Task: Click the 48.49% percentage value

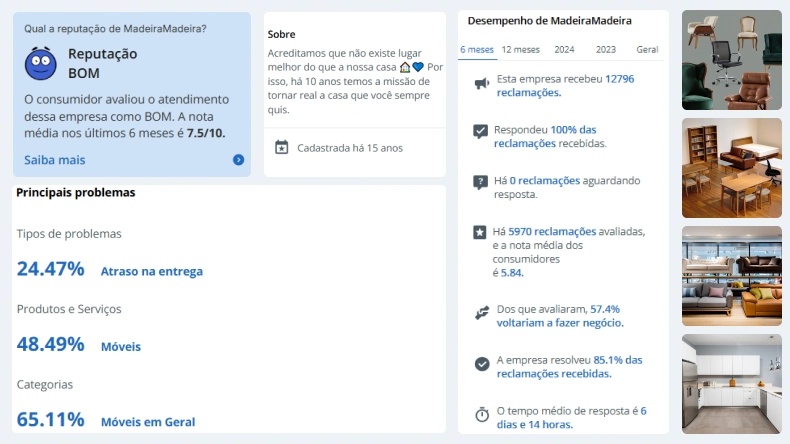Action: click(50, 345)
